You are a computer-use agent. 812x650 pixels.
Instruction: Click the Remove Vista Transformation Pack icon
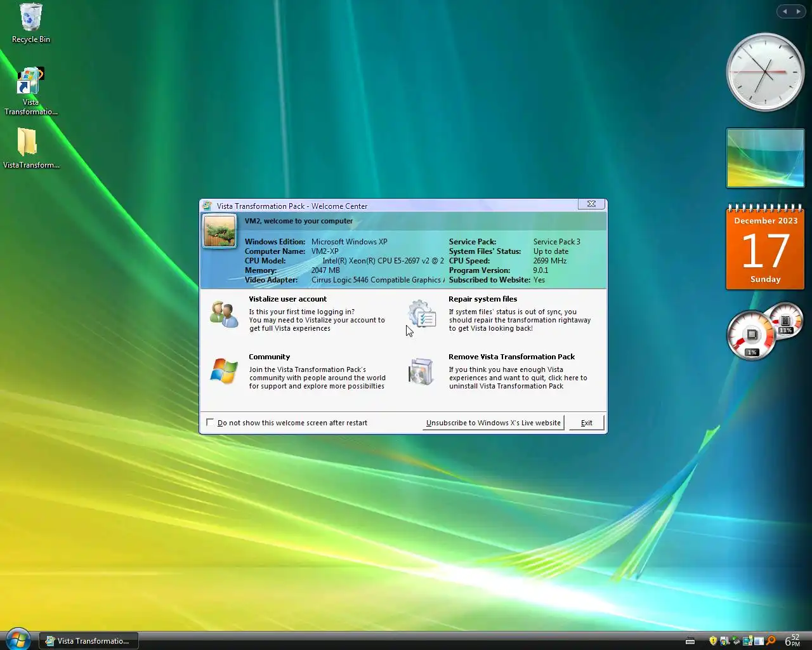click(x=421, y=372)
